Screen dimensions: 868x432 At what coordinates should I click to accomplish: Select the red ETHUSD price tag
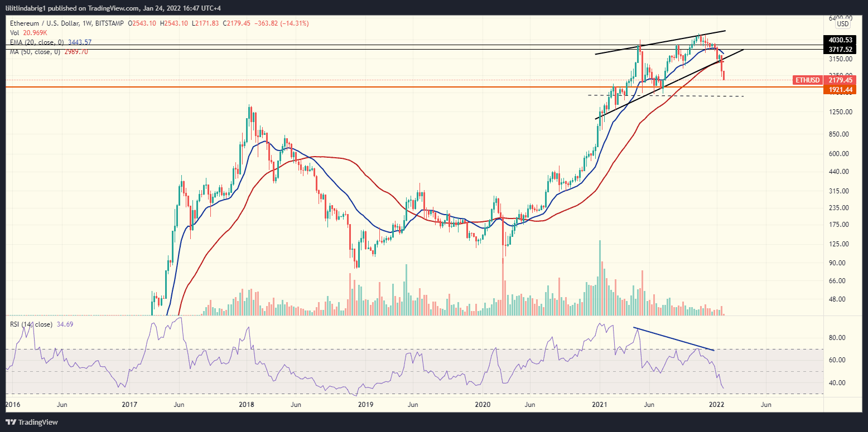pyautogui.click(x=807, y=80)
